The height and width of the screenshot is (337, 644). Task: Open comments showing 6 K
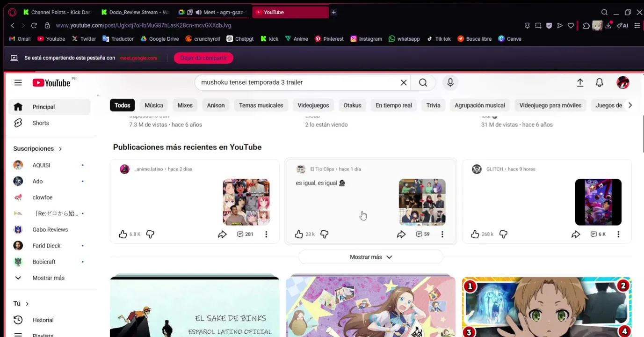pyautogui.click(x=598, y=234)
